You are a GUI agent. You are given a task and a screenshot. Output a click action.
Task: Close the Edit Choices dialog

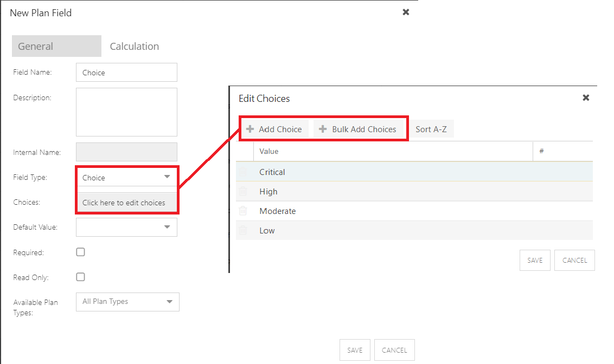click(x=586, y=97)
